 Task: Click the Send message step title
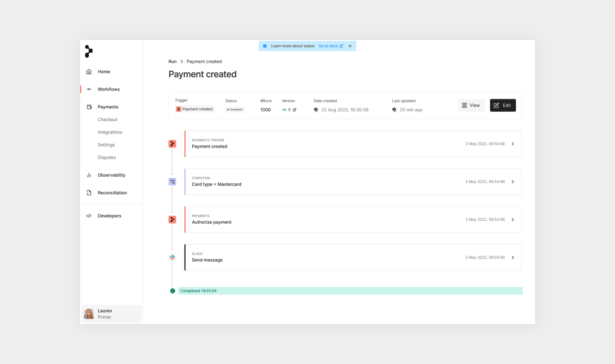coord(207,260)
